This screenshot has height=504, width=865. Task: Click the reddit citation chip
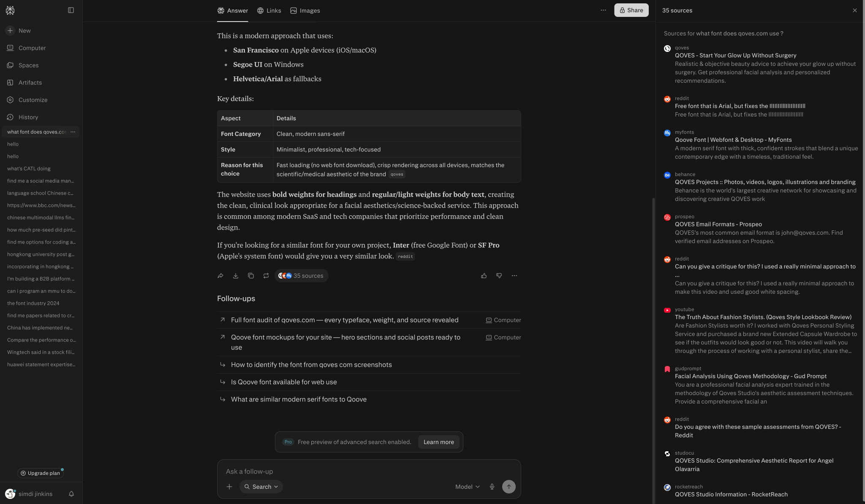(405, 257)
